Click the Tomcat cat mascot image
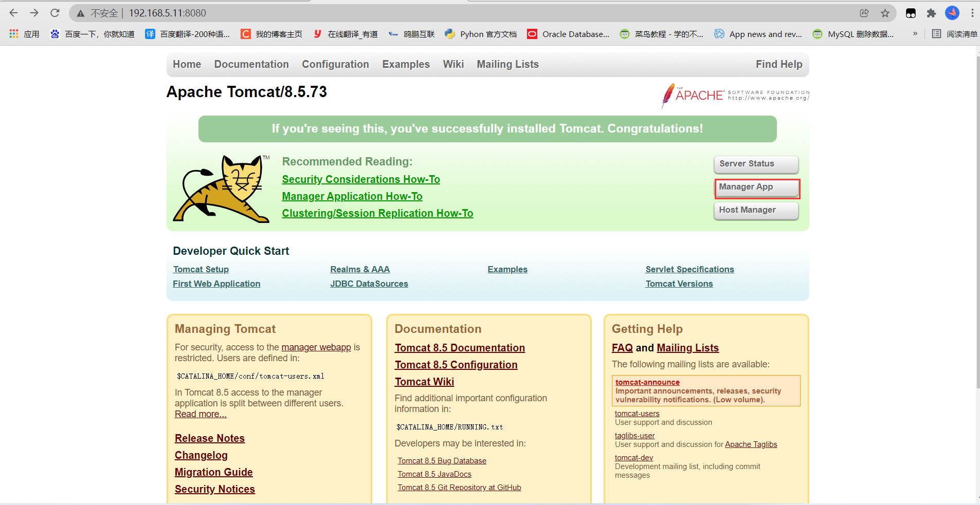Screen dimensions: 980x505 [221, 189]
